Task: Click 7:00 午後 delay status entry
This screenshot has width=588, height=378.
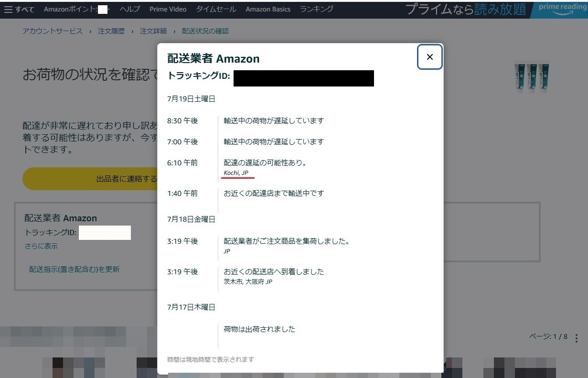Action: point(274,141)
